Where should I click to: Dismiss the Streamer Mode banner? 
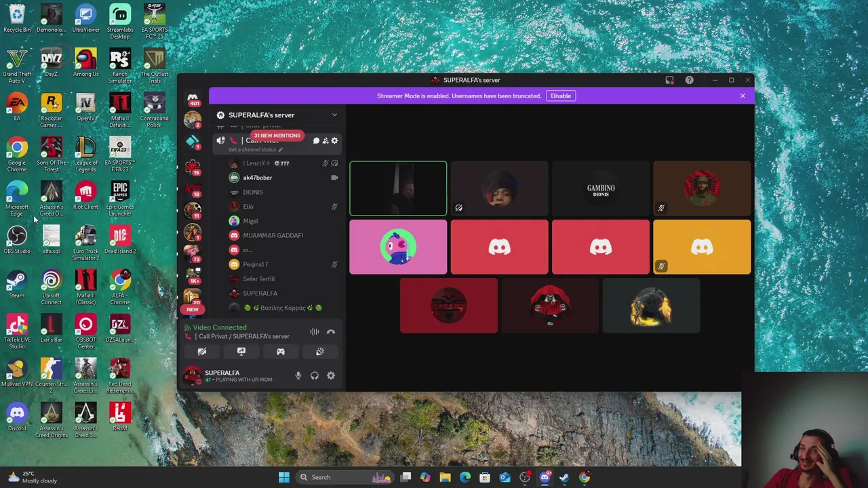[743, 96]
